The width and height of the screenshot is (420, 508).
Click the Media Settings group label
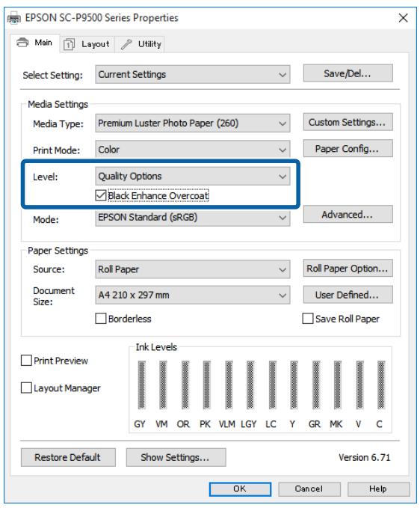point(58,104)
